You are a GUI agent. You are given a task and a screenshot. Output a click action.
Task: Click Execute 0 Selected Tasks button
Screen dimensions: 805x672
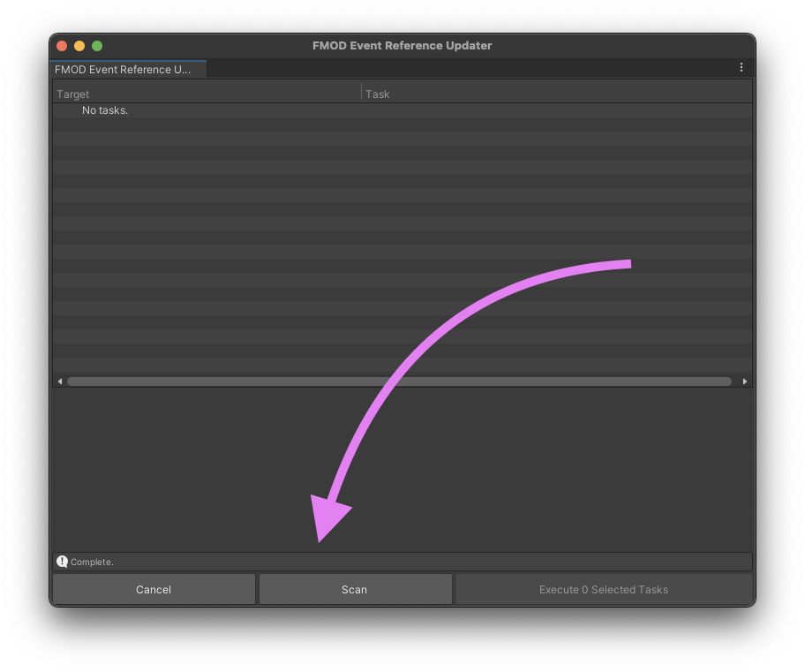pyautogui.click(x=604, y=589)
